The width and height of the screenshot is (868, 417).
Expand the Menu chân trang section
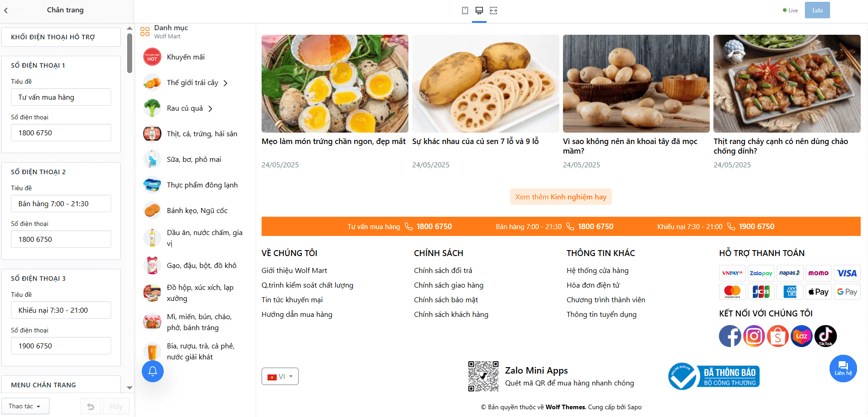[x=61, y=385]
